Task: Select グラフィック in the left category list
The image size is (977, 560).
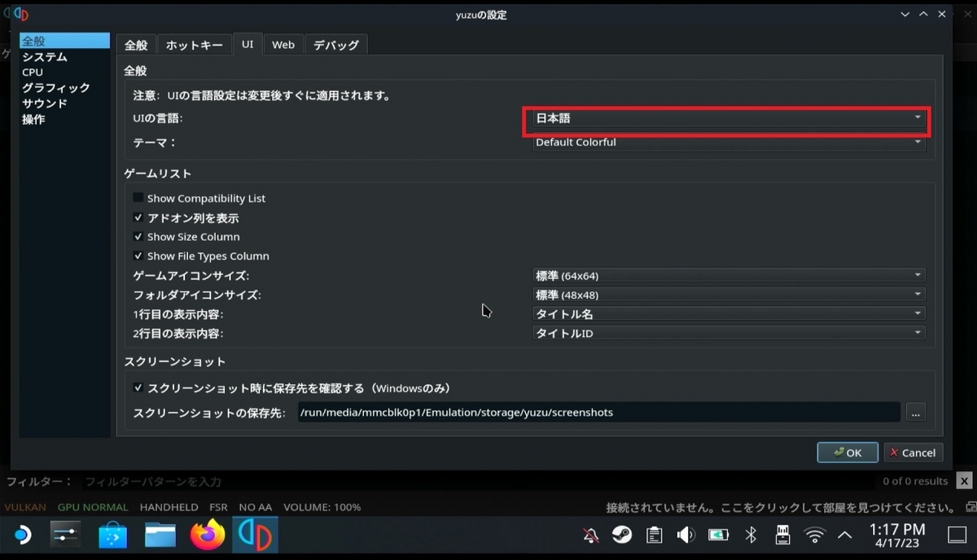Action: (x=65, y=87)
